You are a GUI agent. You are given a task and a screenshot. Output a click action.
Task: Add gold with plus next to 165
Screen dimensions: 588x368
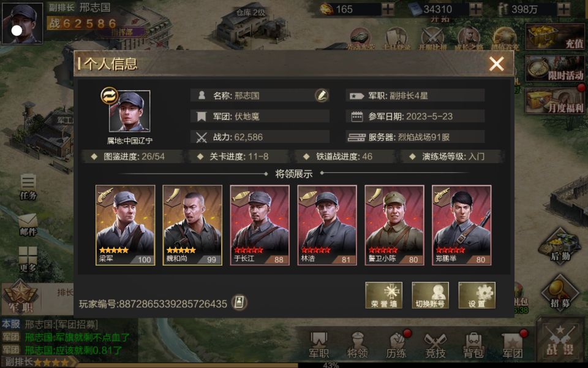[x=388, y=9]
